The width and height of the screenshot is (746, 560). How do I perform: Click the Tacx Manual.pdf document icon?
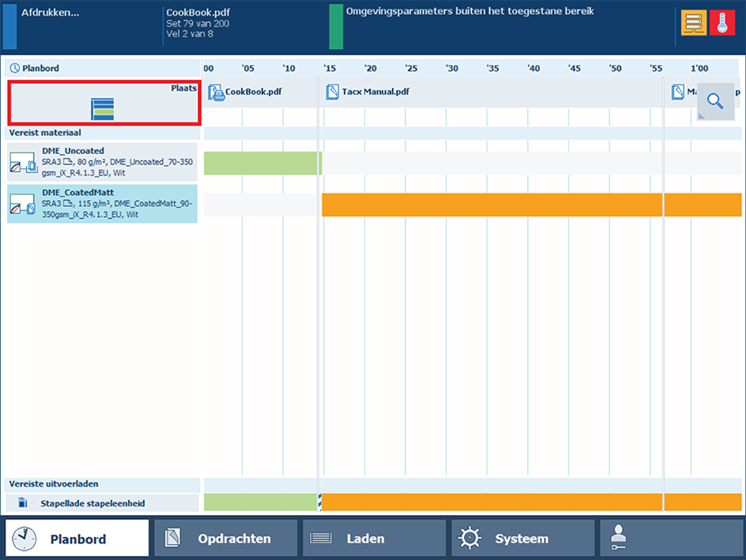[332, 92]
